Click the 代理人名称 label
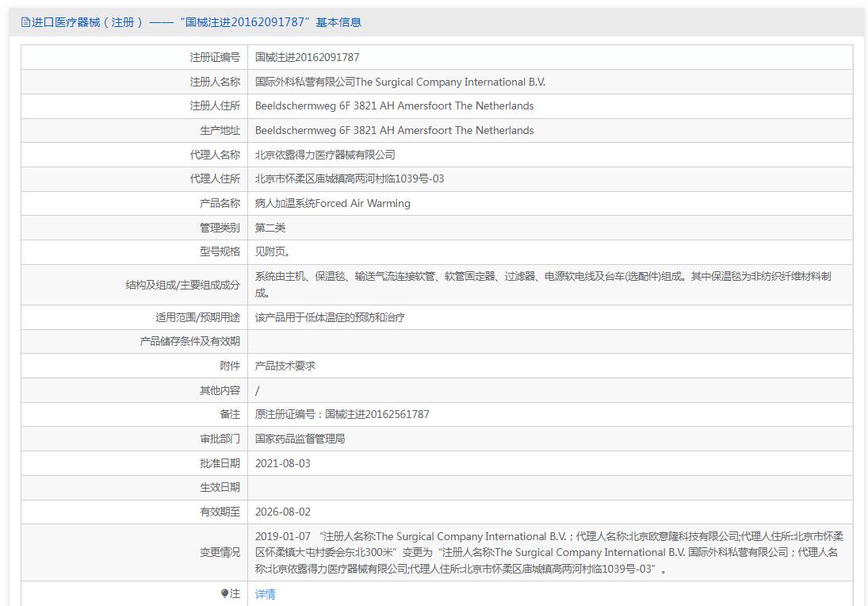 coord(215,155)
